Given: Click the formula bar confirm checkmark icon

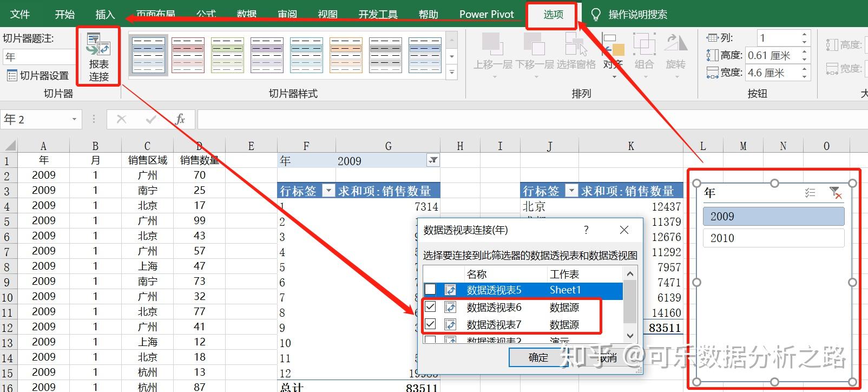Looking at the screenshot, I should 151,119.
